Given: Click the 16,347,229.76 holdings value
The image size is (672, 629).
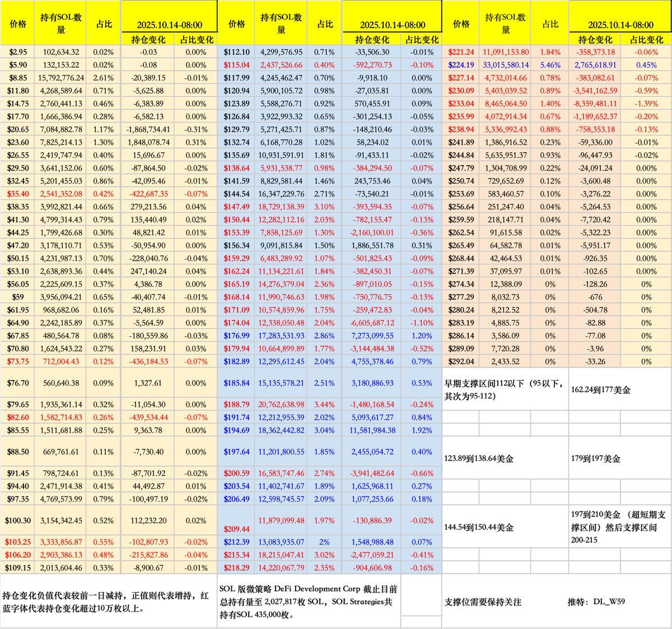Looking at the screenshot, I should 281,194.
